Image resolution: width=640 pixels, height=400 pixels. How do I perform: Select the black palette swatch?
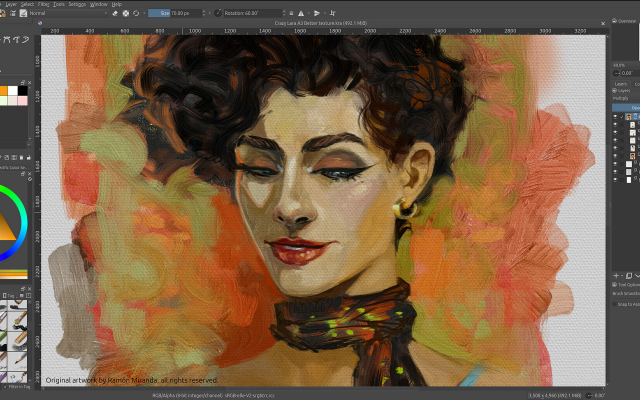23,91
